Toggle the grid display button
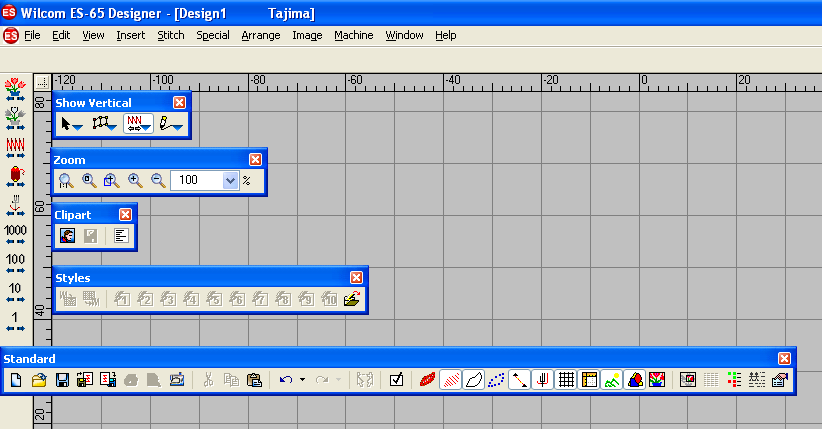 pyautogui.click(x=566, y=380)
